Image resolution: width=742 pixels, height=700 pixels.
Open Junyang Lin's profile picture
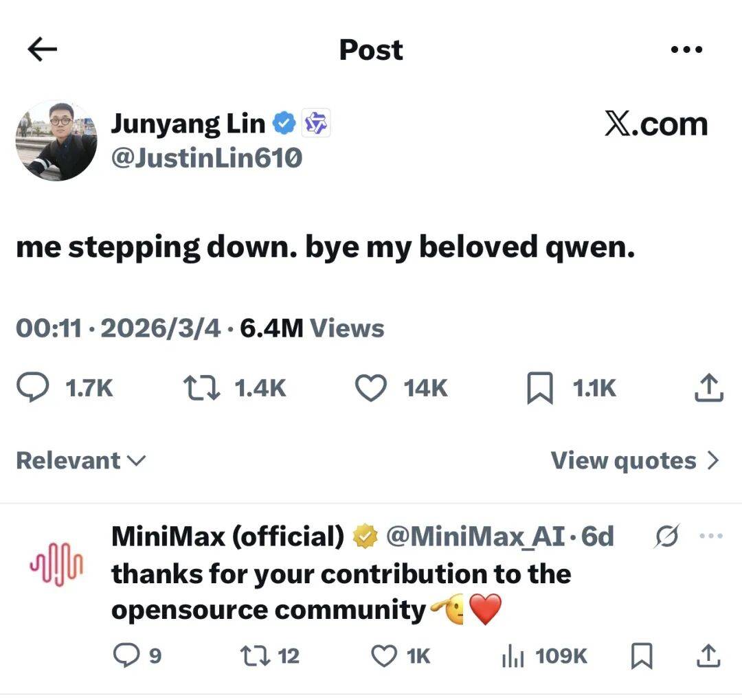pyautogui.click(x=56, y=141)
